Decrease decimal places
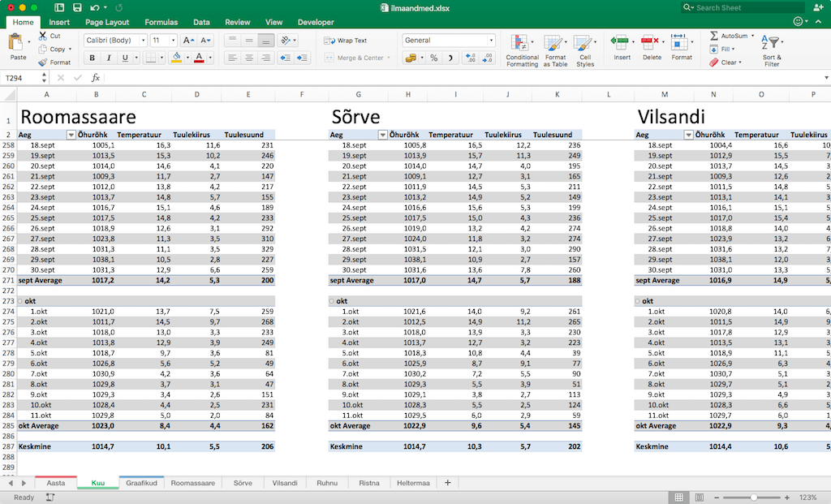The width and height of the screenshot is (831, 504). tap(487, 58)
